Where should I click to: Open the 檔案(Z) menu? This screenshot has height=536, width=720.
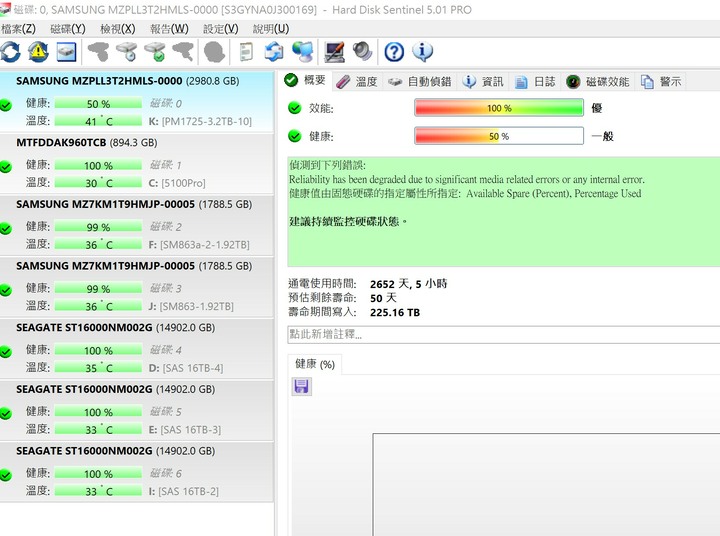pos(18,29)
